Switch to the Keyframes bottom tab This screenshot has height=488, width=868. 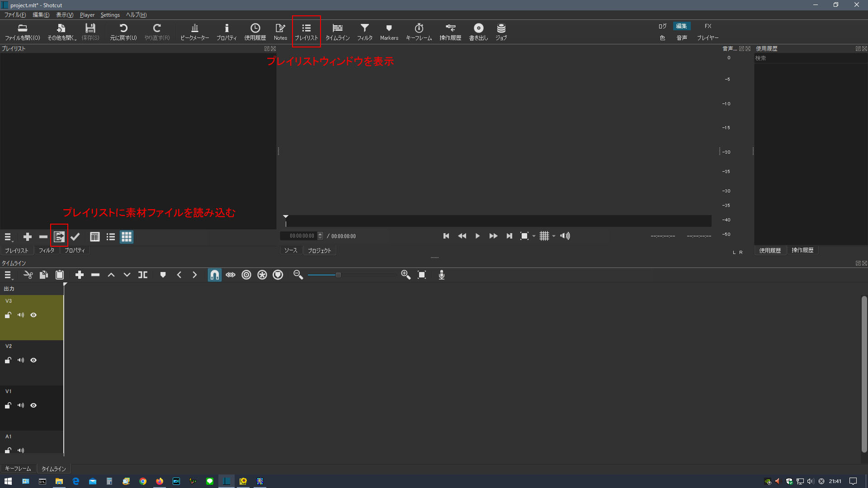pos(18,469)
